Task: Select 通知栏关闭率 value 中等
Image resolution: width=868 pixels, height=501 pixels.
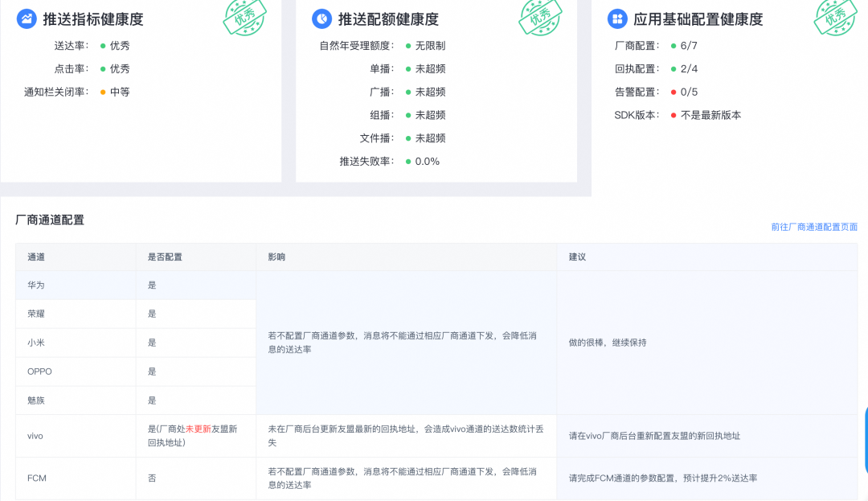Action: [120, 92]
